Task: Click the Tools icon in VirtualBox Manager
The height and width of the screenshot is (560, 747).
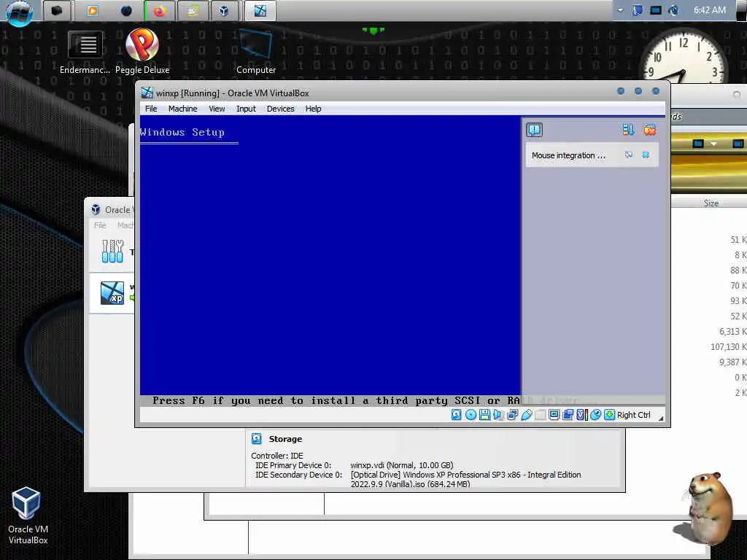Action: click(112, 251)
